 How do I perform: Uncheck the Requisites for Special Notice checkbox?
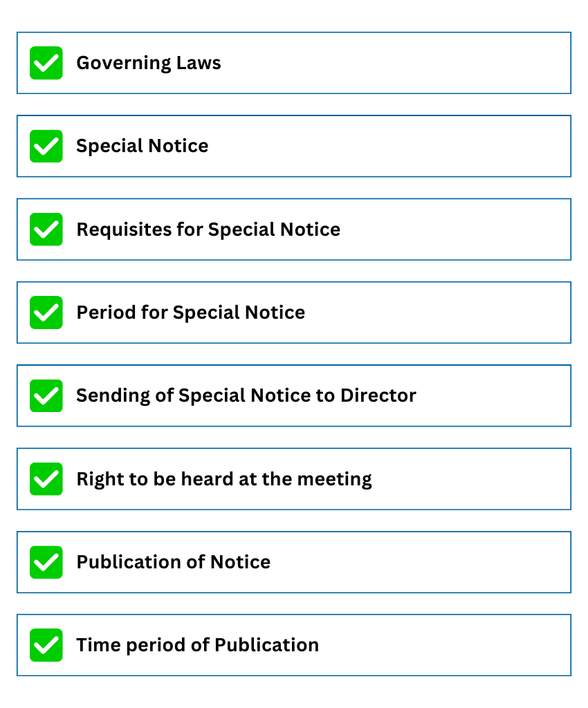[46, 229]
